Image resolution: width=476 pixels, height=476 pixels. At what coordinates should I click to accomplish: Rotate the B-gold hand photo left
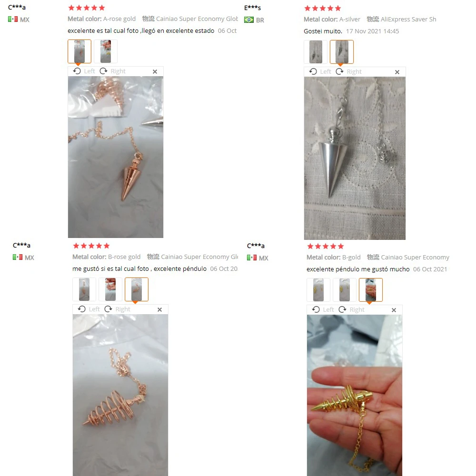click(x=323, y=310)
